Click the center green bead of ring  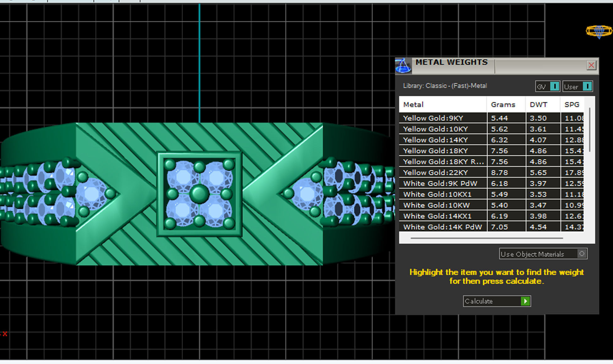click(x=199, y=194)
